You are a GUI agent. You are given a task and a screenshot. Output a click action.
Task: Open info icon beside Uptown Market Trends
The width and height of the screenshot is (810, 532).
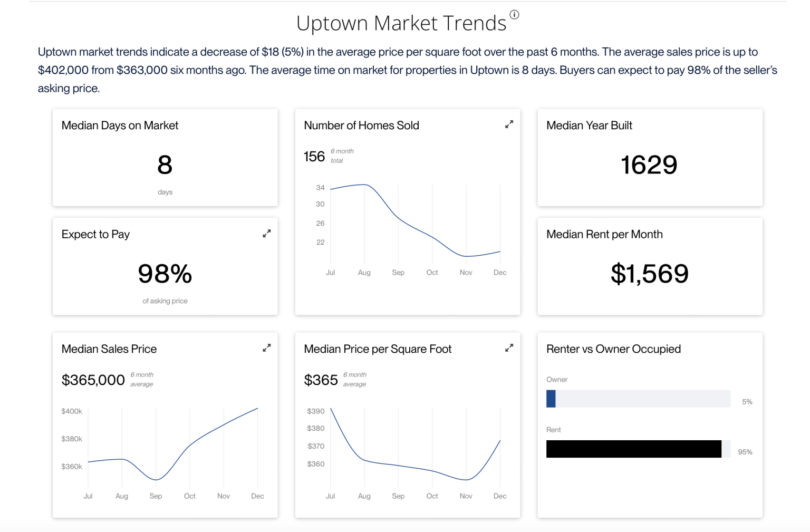click(514, 15)
